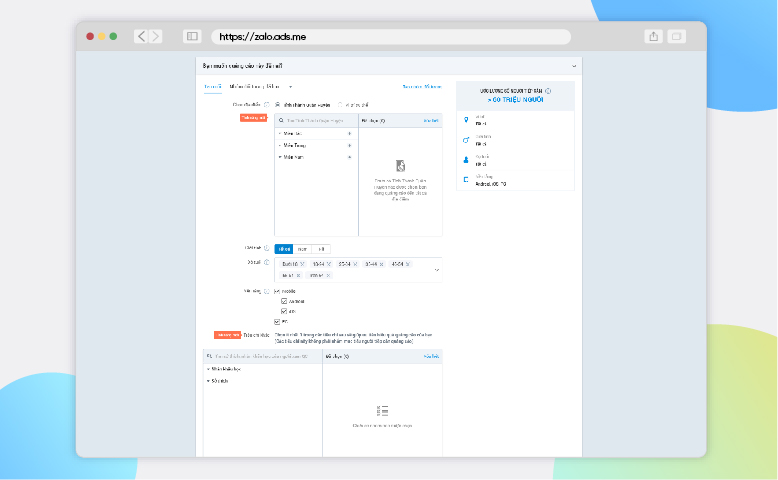Select the Nam gender button

pyautogui.click(x=302, y=249)
